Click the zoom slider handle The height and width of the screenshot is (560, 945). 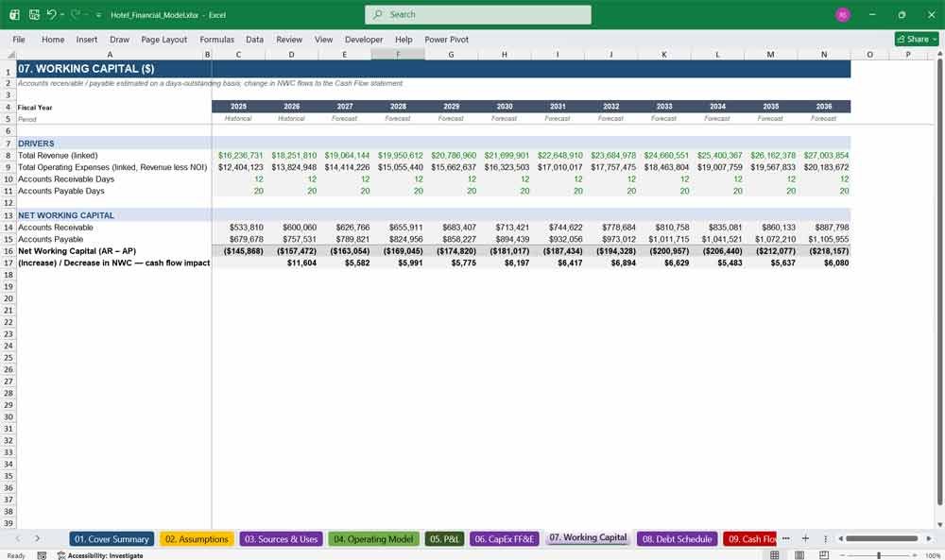879,555
